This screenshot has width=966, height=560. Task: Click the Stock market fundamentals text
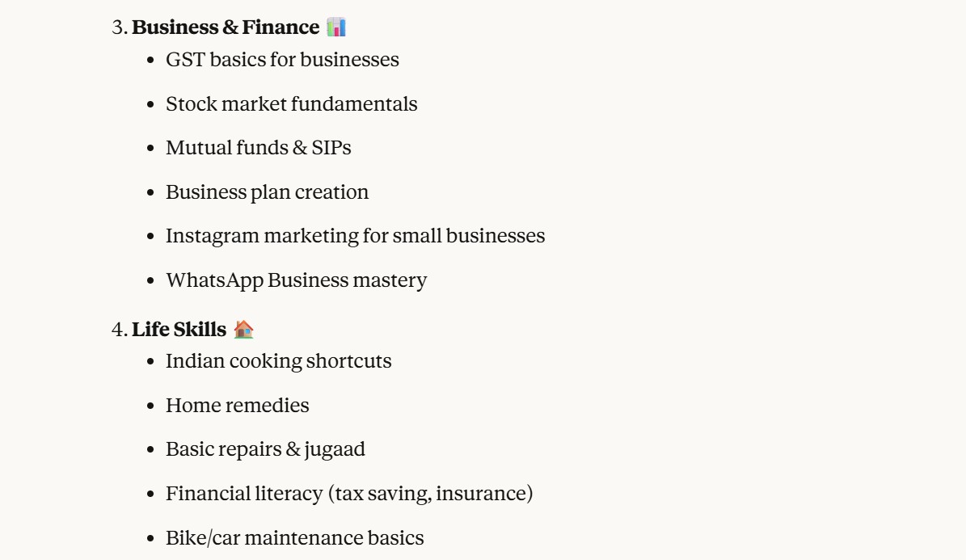291,104
